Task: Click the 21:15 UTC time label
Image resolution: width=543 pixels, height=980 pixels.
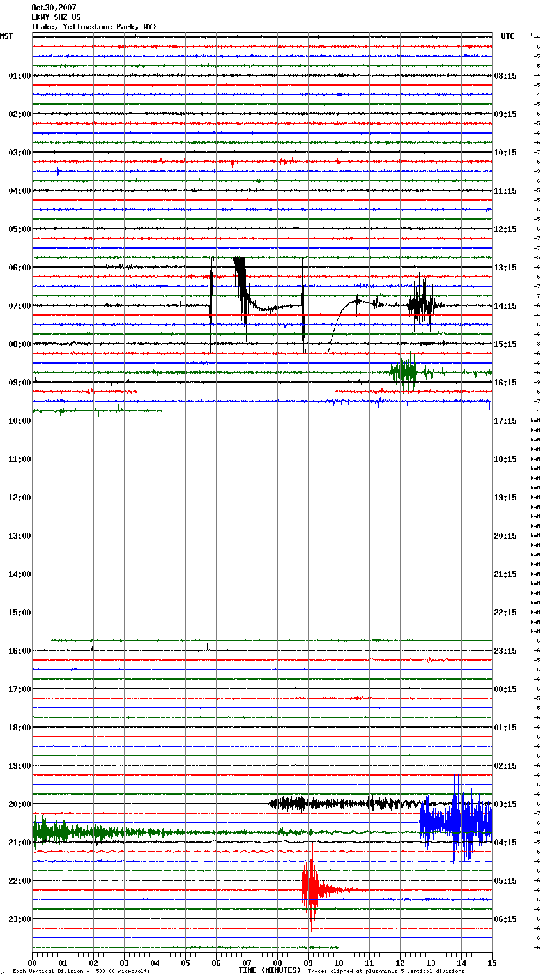Action: point(505,574)
